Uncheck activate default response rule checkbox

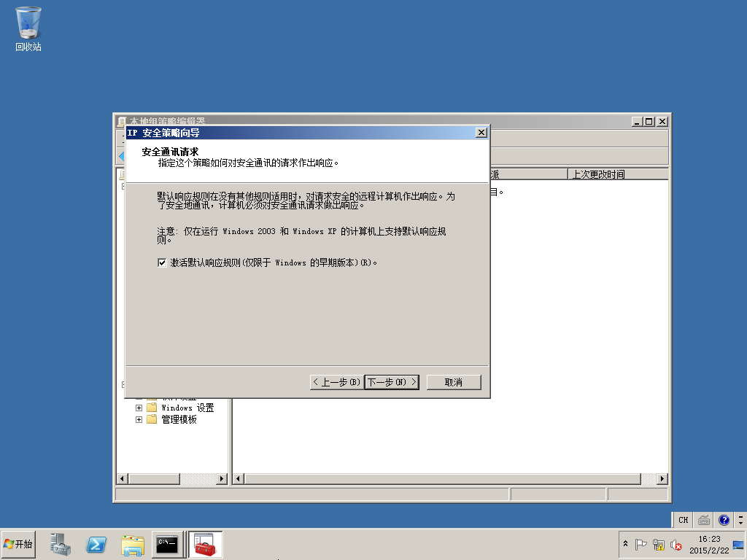[x=162, y=262]
